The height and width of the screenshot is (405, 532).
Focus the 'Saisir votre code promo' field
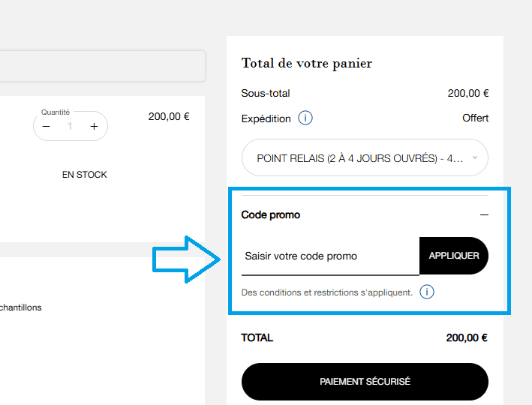click(x=330, y=256)
